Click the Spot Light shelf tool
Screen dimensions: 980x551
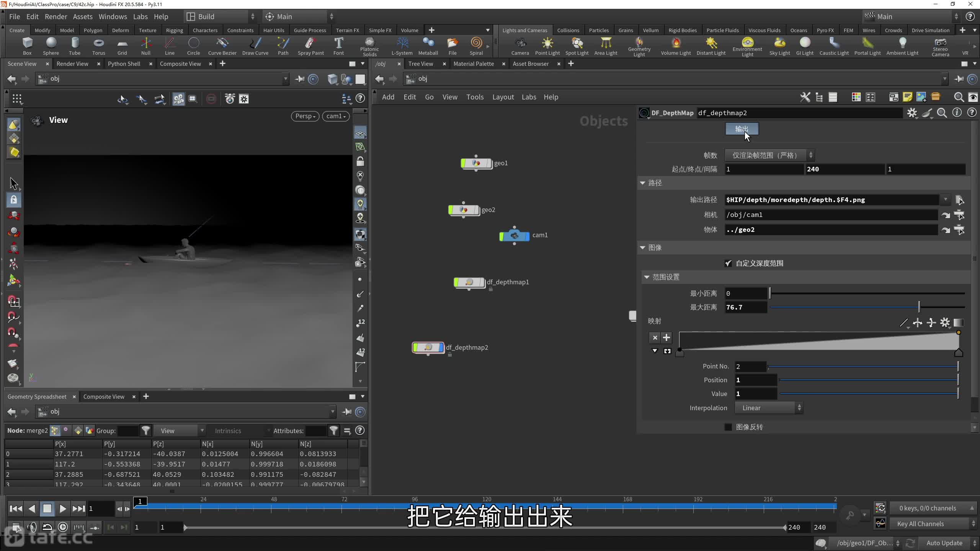(577, 46)
